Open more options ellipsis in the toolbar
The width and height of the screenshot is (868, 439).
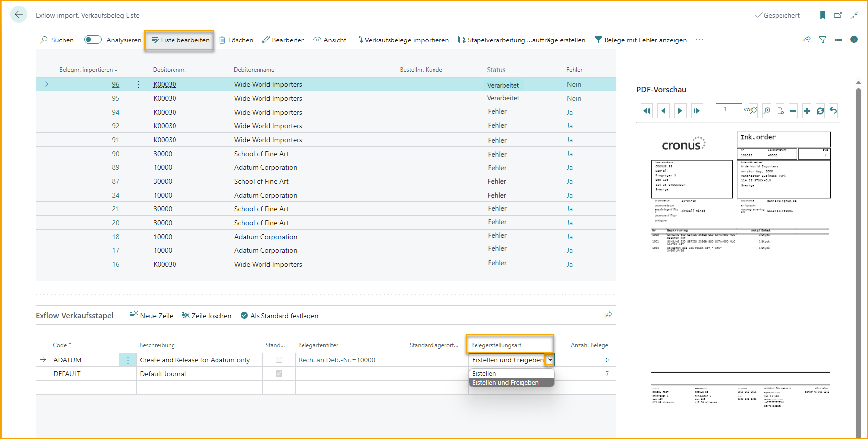(699, 40)
